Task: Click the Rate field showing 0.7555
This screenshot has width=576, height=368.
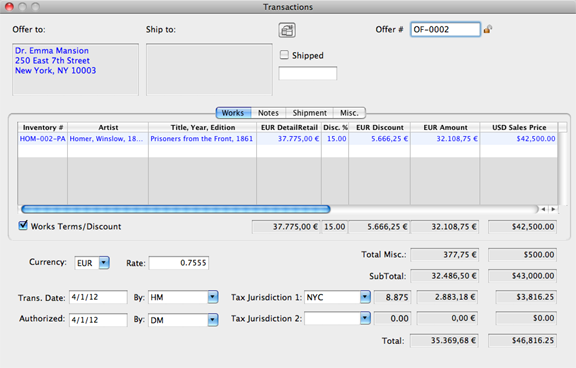Action: pos(179,263)
